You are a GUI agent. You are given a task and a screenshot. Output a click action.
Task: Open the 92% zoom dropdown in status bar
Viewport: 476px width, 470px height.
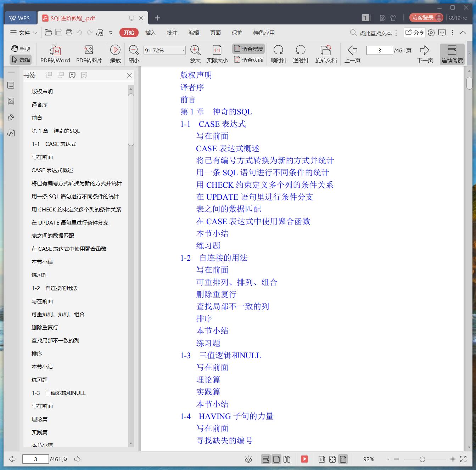tap(388, 459)
